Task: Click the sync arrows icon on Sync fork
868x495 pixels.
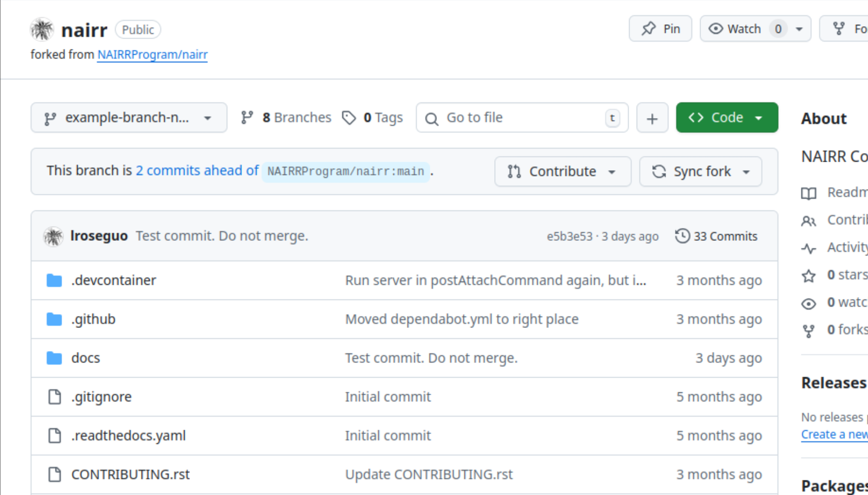Action: [x=659, y=172]
